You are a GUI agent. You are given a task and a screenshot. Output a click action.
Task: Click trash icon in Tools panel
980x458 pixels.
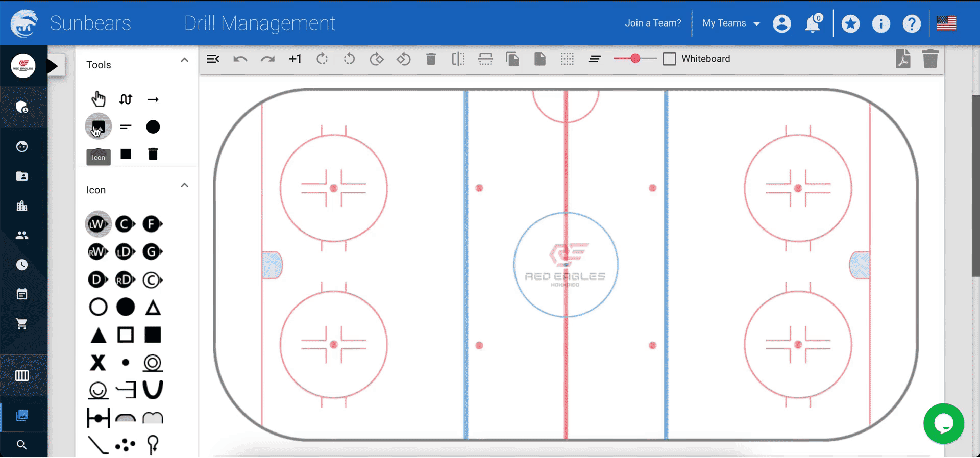[153, 154]
